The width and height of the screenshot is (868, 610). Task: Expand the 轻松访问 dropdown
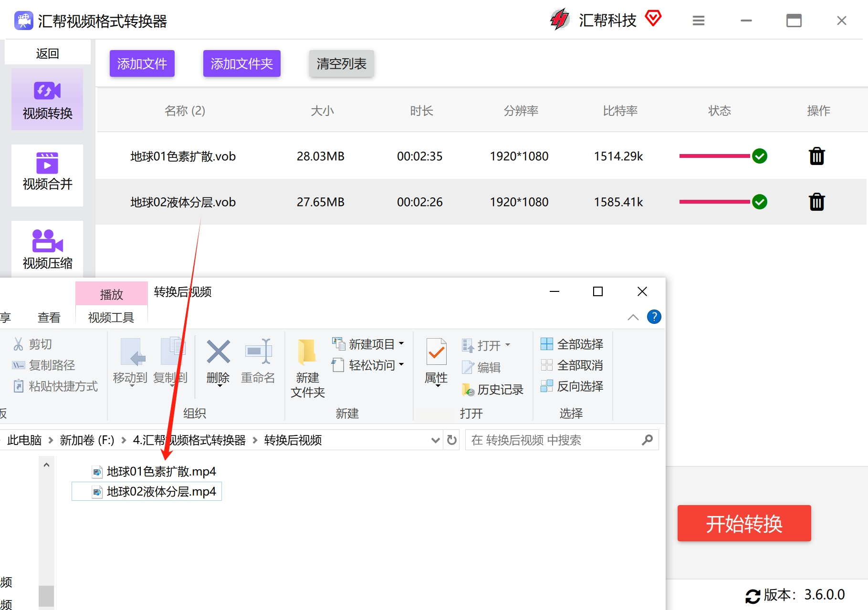pyautogui.click(x=401, y=365)
